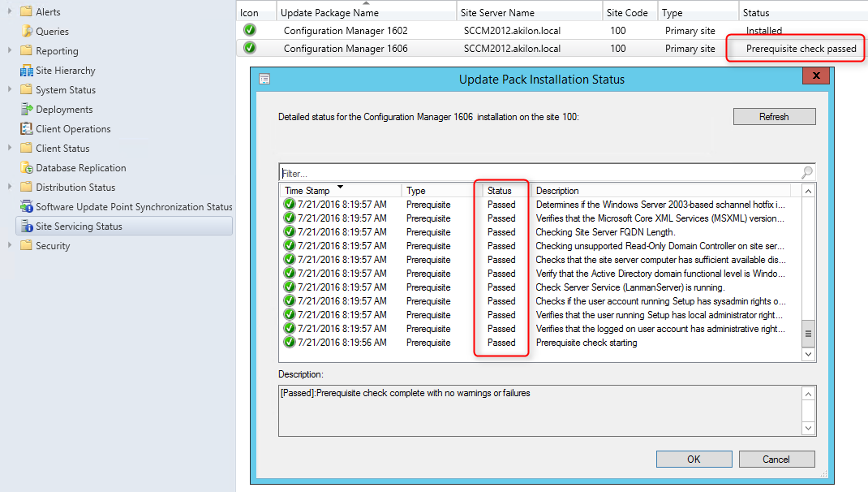Expand the System Status tree node
The image size is (868, 492).
pyautogui.click(x=10, y=89)
